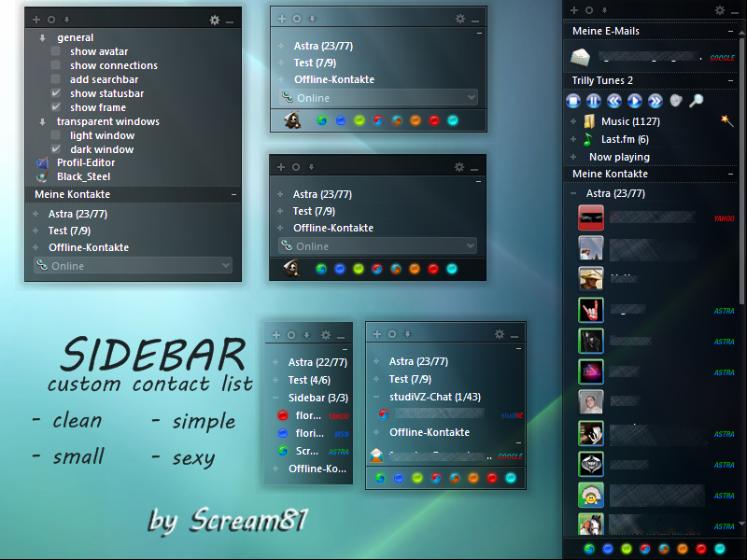This screenshot has width=747, height=560.
Task: Open the Profil-Editor entry
Action: pos(86,162)
